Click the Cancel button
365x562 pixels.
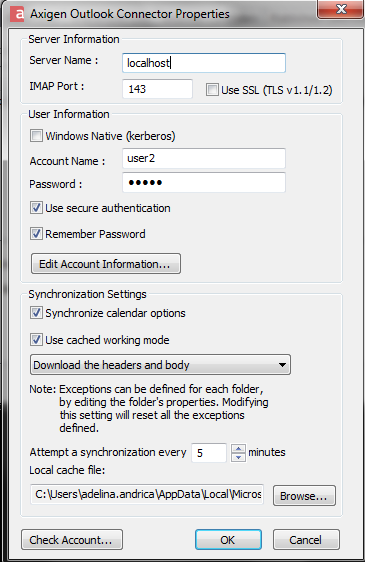[306, 540]
